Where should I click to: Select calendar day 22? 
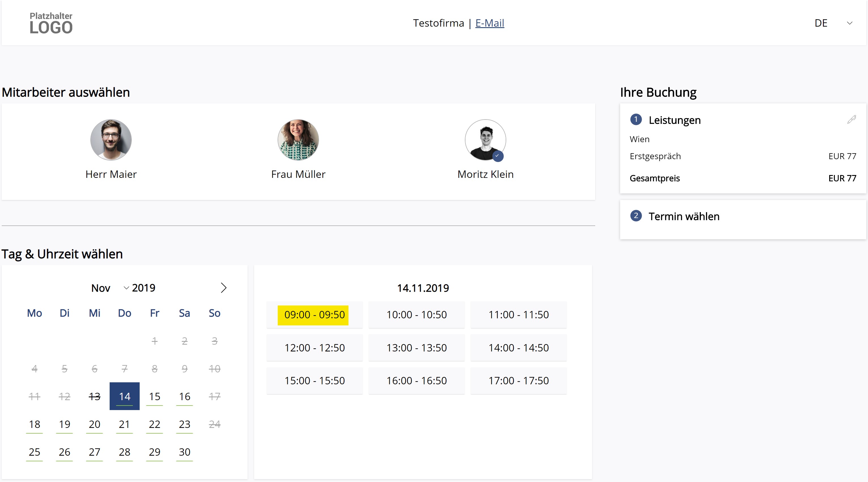click(x=154, y=424)
